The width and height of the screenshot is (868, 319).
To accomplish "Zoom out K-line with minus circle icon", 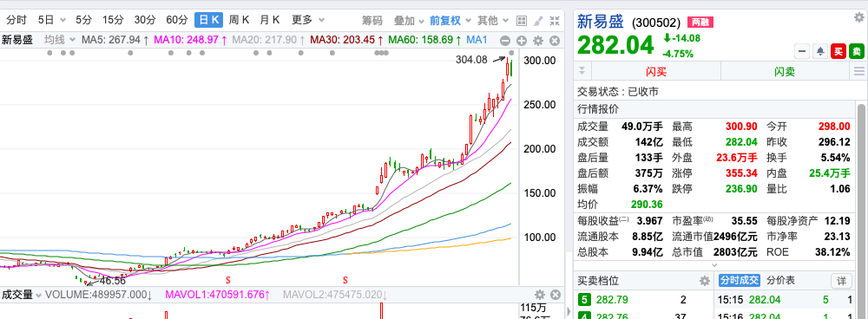I will pyautogui.click(x=504, y=41).
